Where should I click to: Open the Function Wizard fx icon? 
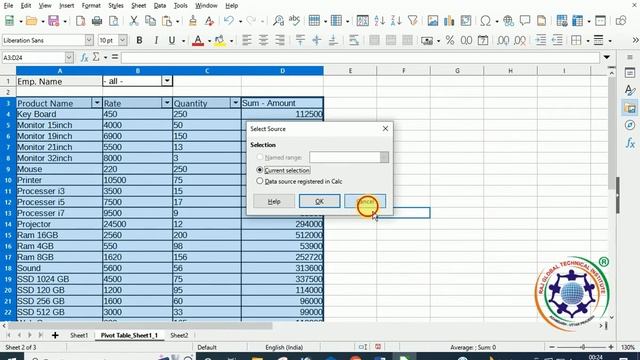click(84, 58)
